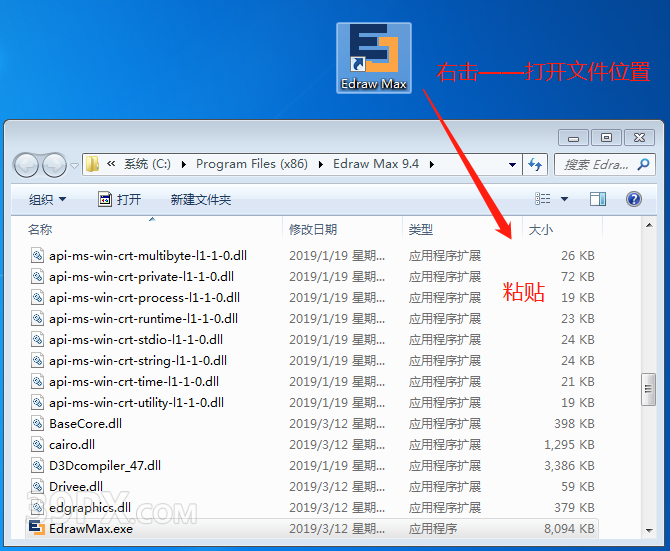Select cairo.dll file name
The width and height of the screenshot is (670, 551).
click(72, 445)
